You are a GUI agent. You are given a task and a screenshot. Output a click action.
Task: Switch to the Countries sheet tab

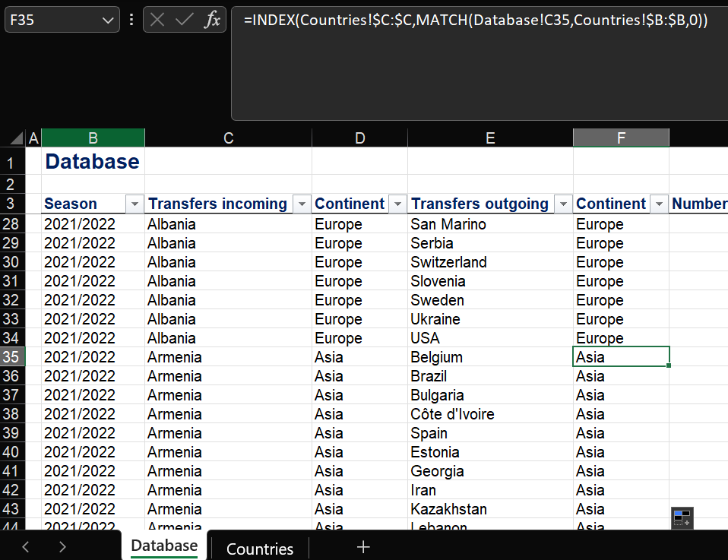click(259, 549)
